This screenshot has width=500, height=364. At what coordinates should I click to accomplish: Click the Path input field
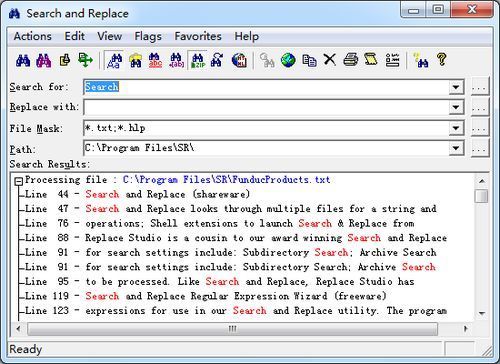point(267,148)
